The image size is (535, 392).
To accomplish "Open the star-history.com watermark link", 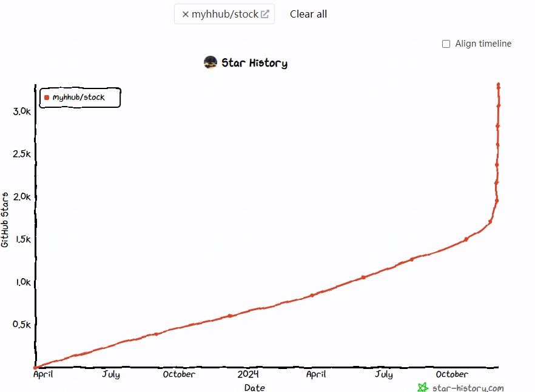I will coord(468,388).
